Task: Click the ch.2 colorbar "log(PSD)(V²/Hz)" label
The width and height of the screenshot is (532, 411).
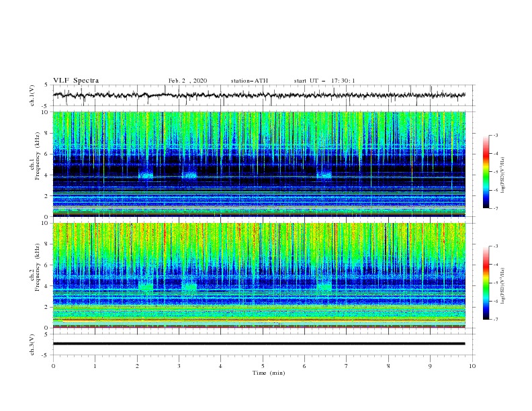Action: [x=502, y=285]
